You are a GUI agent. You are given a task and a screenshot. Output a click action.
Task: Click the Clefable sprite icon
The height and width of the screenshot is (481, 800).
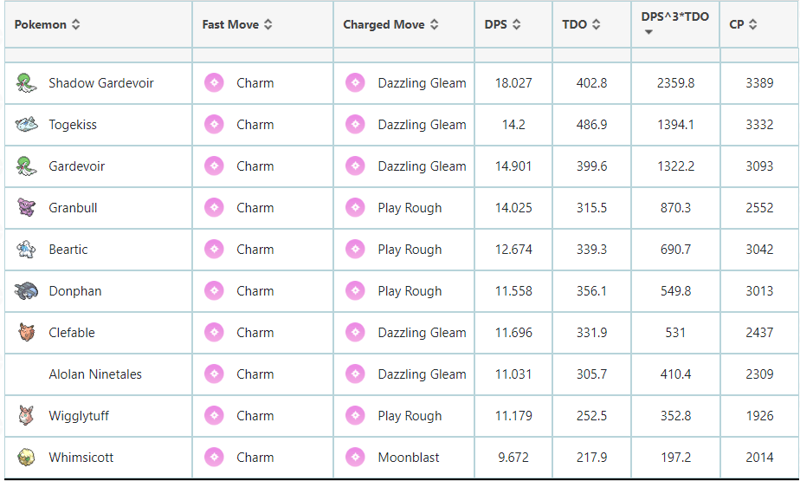(26, 332)
